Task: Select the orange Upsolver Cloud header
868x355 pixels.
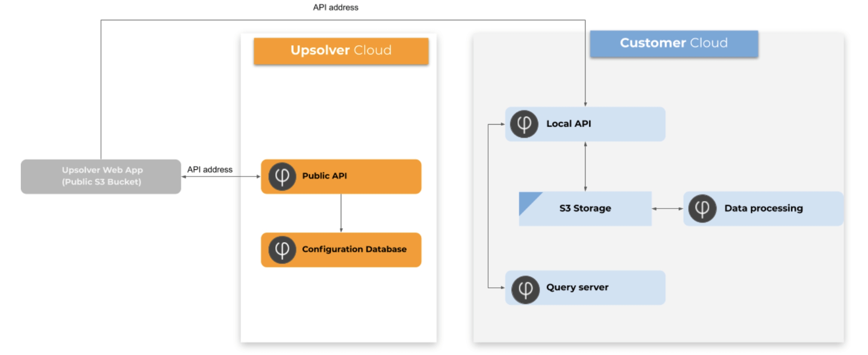Action: pyautogui.click(x=341, y=51)
